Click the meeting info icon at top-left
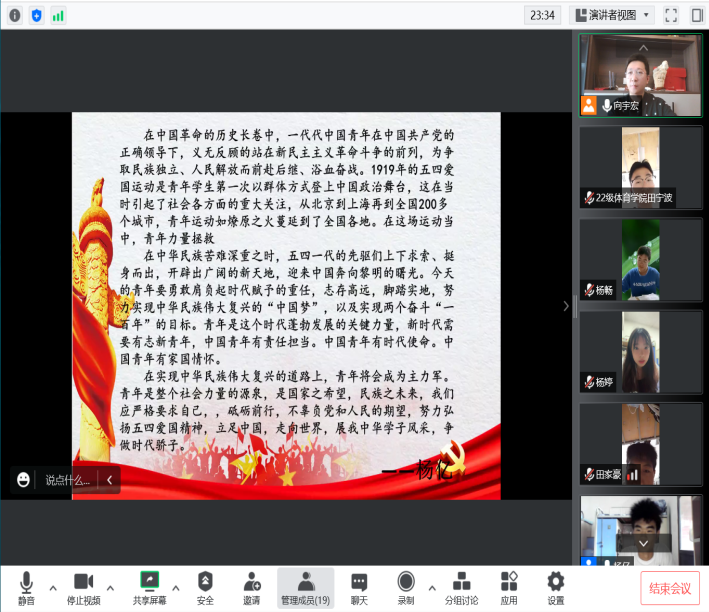This screenshot has height=612, width=709. [14, 15]
